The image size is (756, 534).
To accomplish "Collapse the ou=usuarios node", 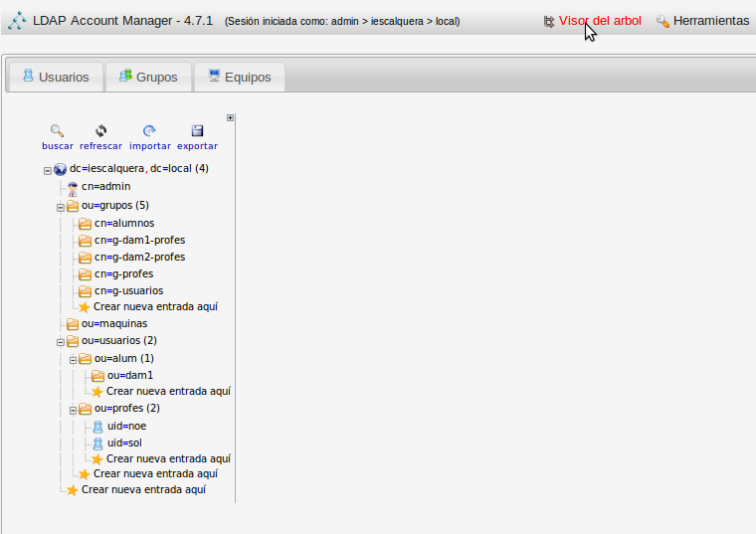I will pyautogui.click(x=61, y=343).
